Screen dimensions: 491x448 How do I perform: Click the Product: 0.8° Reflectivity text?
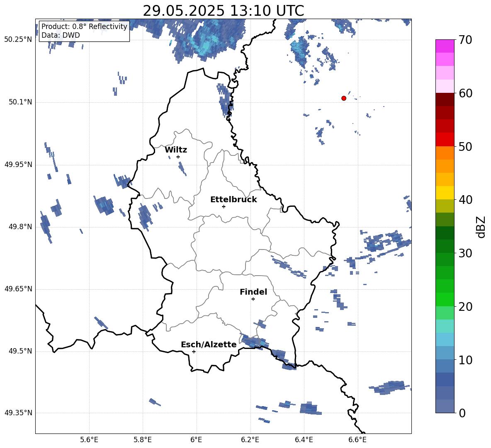(x=84, y=26)
